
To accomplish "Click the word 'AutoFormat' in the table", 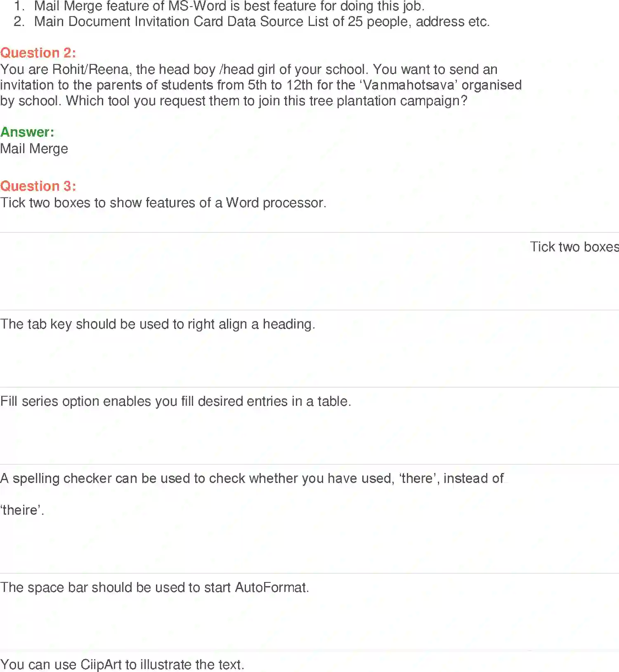I will coord(271,587).
